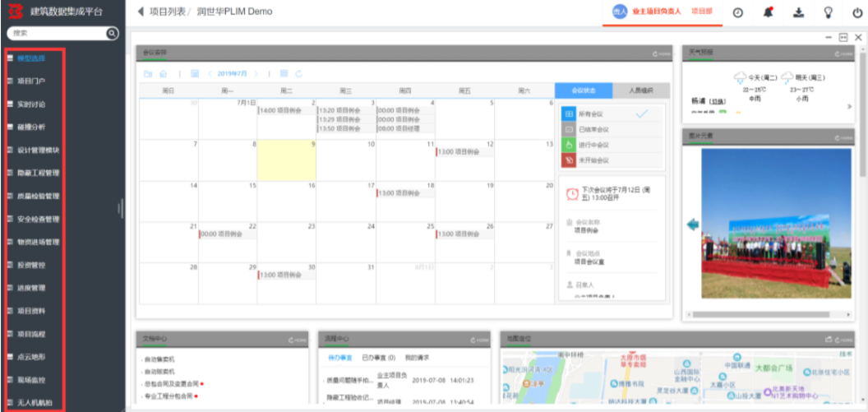Collapse the sidebar using its handle
Image resolution: width=868 pixels, height=412 pixels.
(120, 209)
